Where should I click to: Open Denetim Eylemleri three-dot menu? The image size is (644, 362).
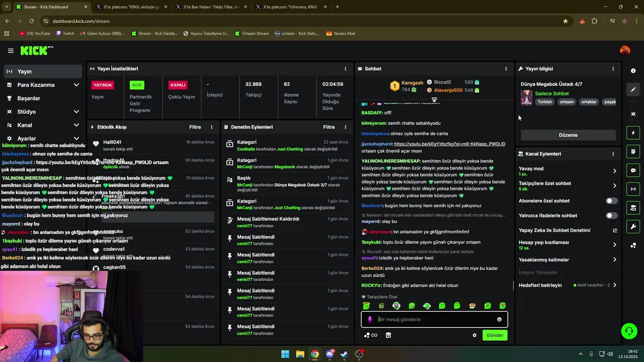tap(345, 127)
